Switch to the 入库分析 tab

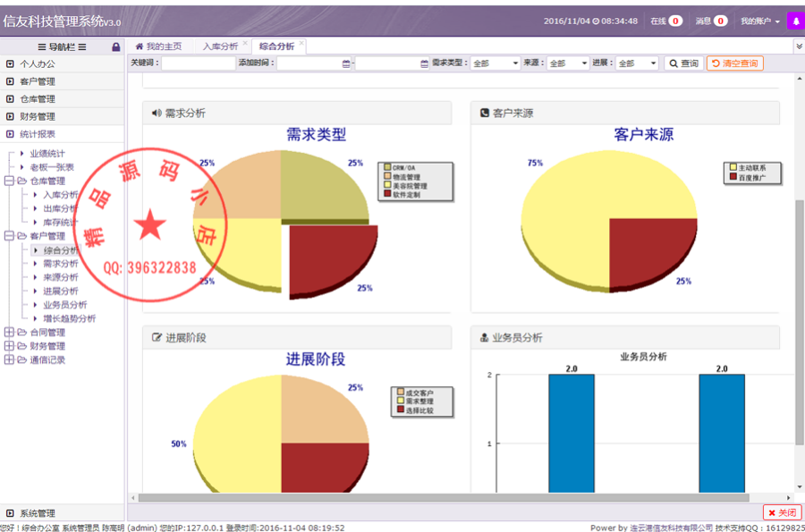pos(220,46)
